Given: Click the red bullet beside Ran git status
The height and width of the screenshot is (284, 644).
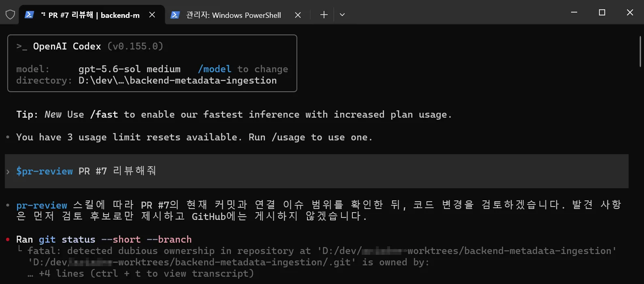Looking at the screenshot, I should point(8,239).
